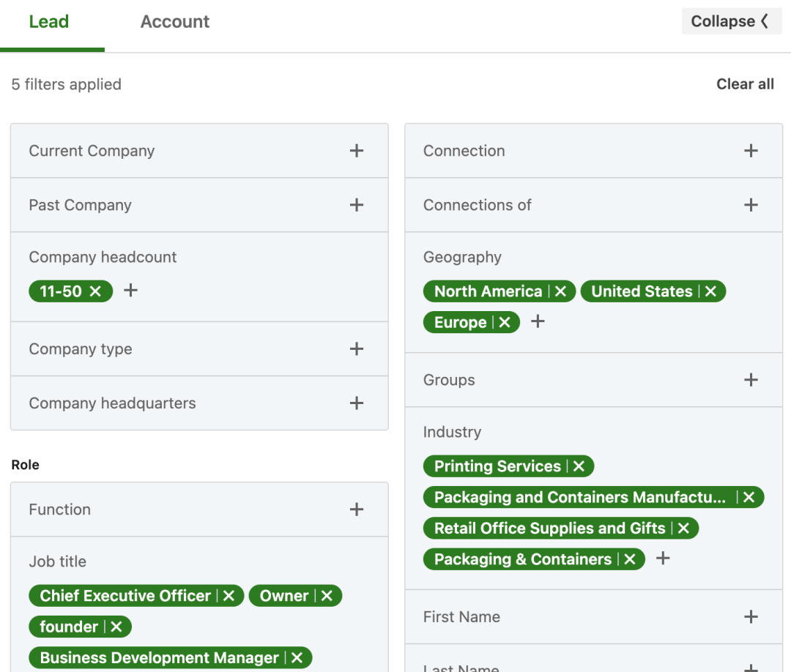Expand the Past Company filter
The width and height of the screenshot is (791, 672).
[x=356, y=205]
